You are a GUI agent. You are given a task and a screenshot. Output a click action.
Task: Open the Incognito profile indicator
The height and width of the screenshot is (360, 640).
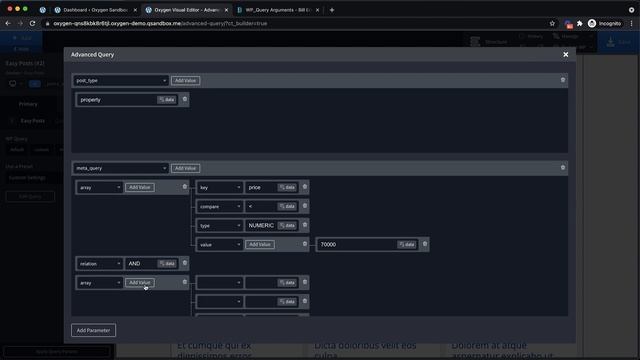click(x=604, y=24)
